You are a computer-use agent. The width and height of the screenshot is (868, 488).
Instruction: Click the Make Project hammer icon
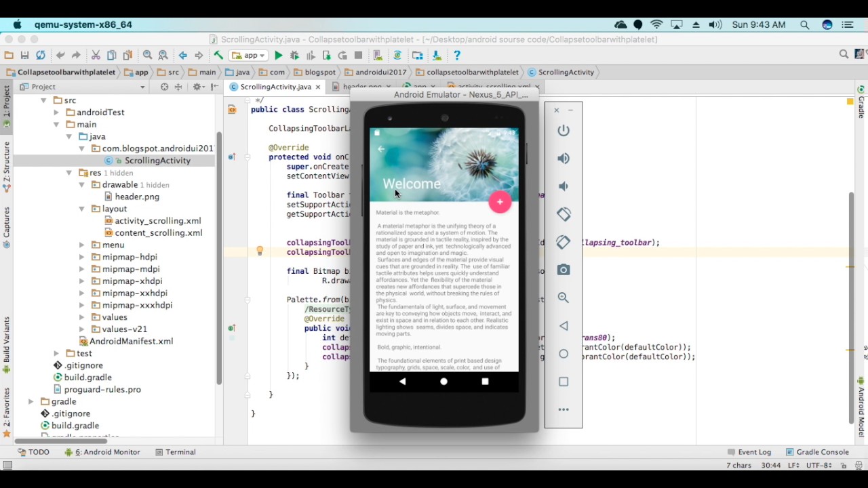click(218, 56)
